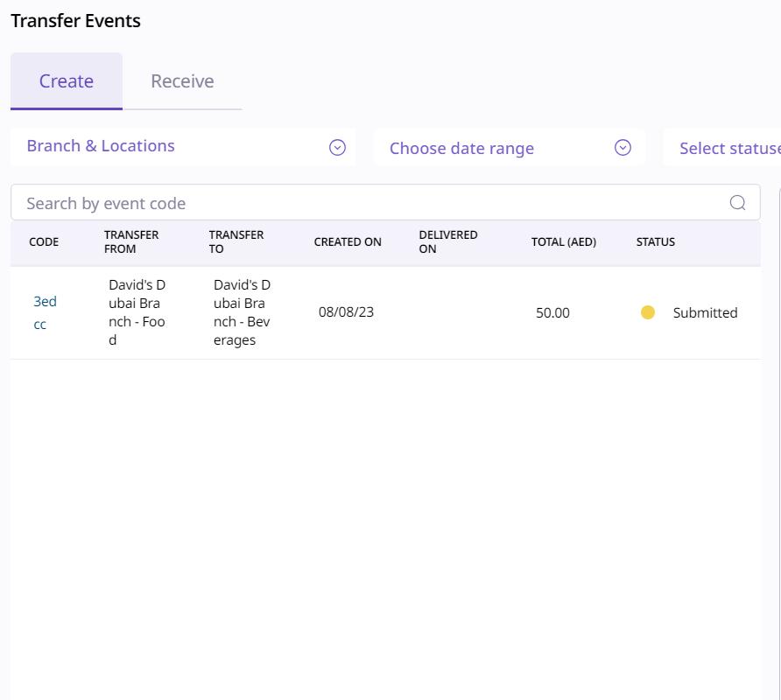Open the Choose date range picker
This screenshot has height=700, width=781.
pos(461,149)
